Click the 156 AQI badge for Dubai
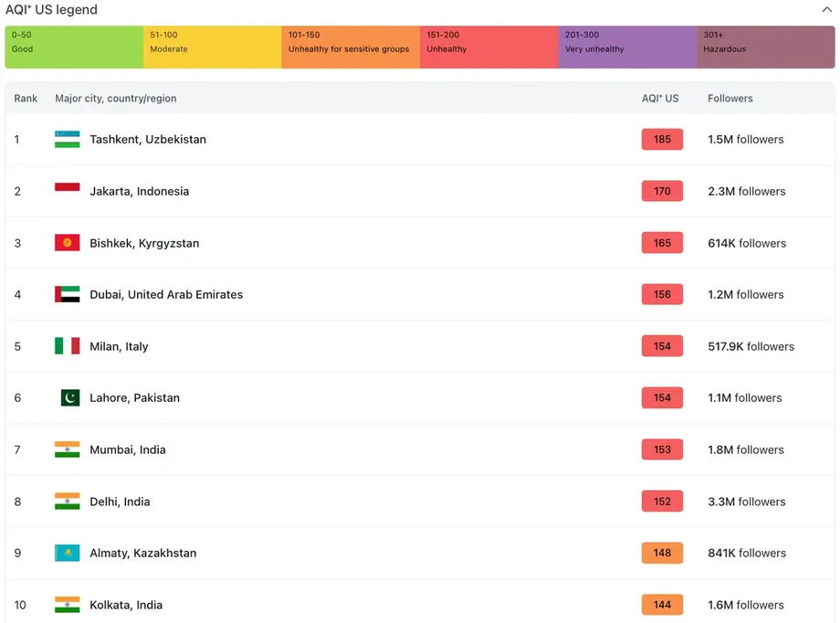Screen dimensions: 840x623 (x=662, y=294)
